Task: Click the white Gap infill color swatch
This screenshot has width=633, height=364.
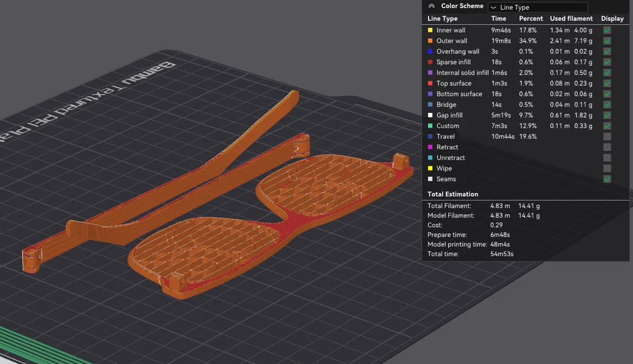Action: pos(430,115)
